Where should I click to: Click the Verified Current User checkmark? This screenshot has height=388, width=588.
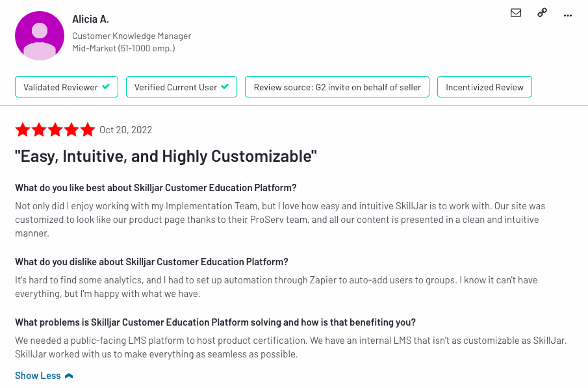tap(225, 86)
